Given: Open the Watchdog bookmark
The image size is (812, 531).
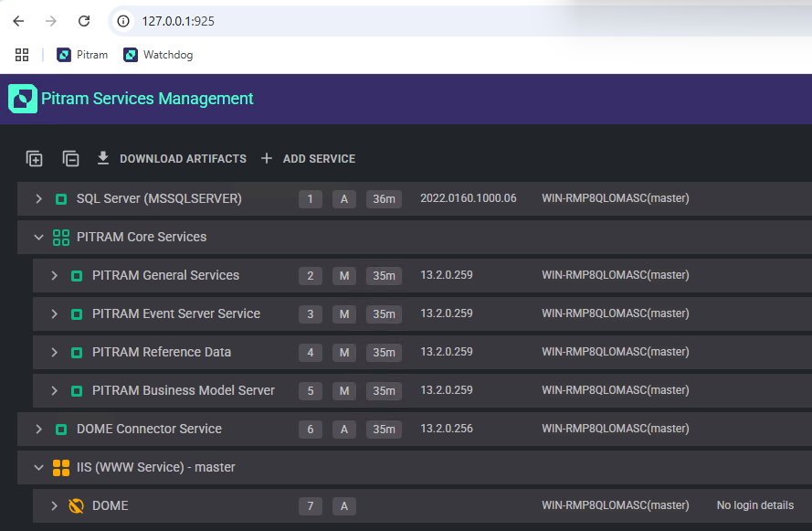Looking at the screenshot, I should coord(158,55).
